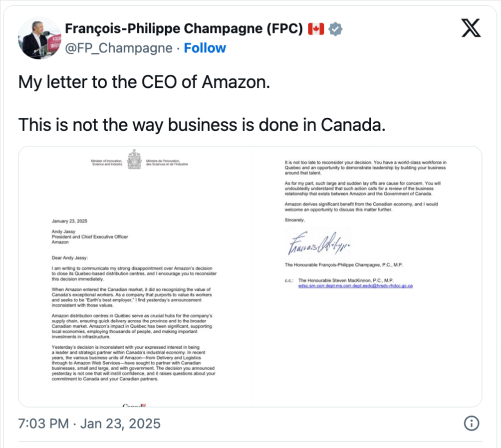The width and height of the screenshot is (501, 448).
Task: Click the Canadian flag emoji beside the name
Action: tap(316, 29)
